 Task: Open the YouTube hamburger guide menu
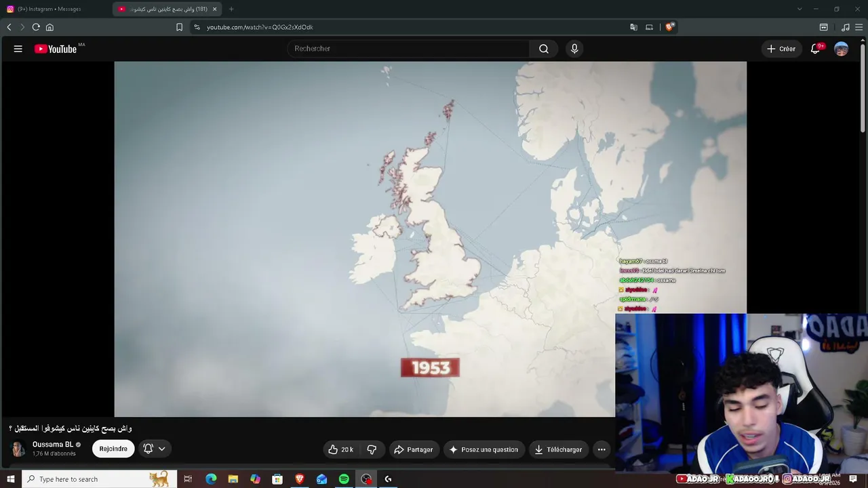pyautogui.click(x=18, y=49)
